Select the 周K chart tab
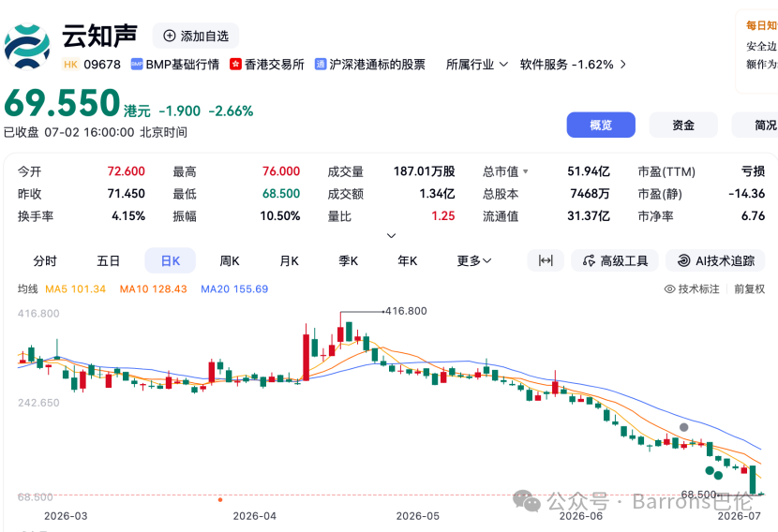Image resolution: width=778 pixels, height=532 pixels. pyautogui.click(x=230, y=260)
